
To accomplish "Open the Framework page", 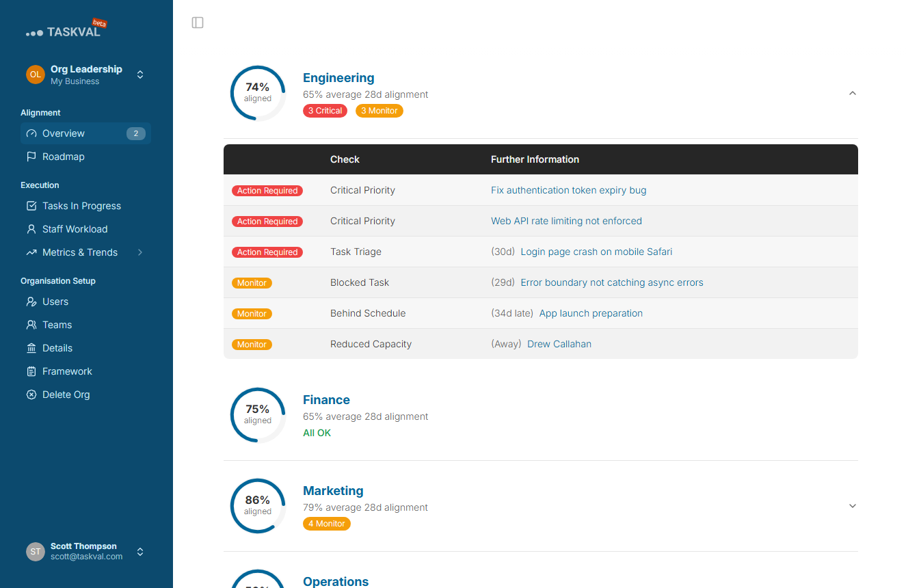I will point(85,371).
